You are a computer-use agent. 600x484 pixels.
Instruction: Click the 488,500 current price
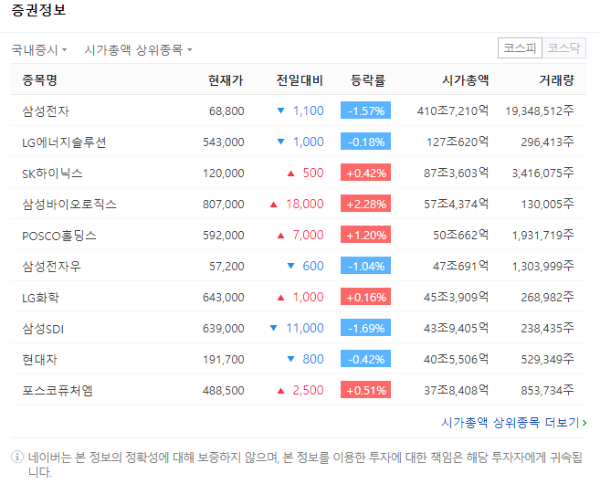223,390
